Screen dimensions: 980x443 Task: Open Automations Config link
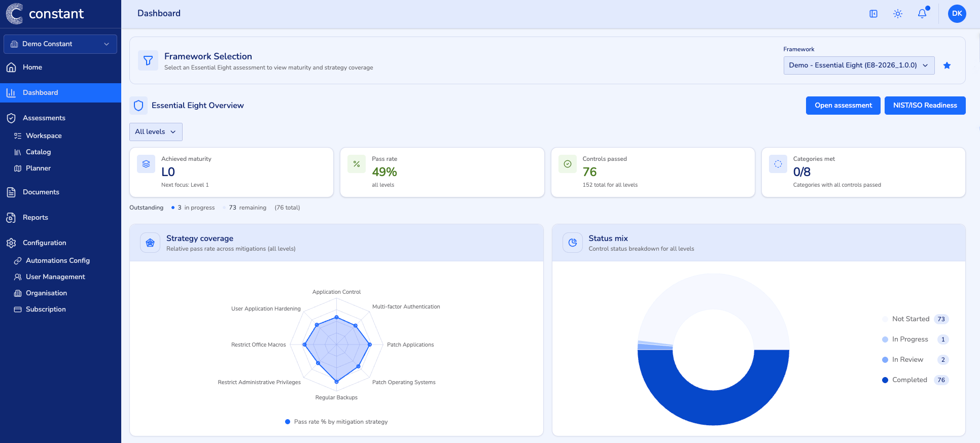tap(58, 261)
